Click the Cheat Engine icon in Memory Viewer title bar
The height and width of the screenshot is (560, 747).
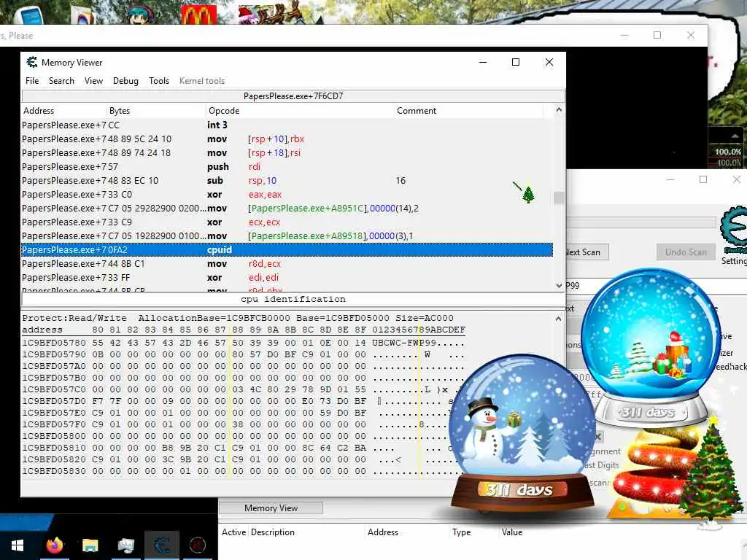tap(32, 63)
